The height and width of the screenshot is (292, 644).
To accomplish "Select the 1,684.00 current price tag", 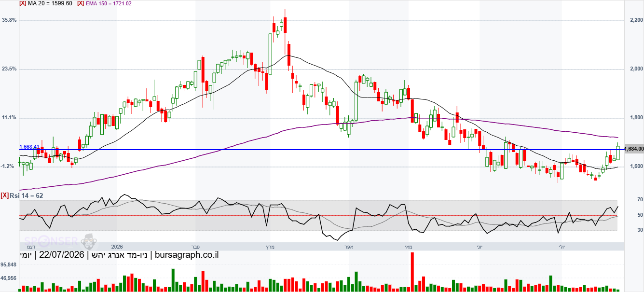I will coord(634,149).
